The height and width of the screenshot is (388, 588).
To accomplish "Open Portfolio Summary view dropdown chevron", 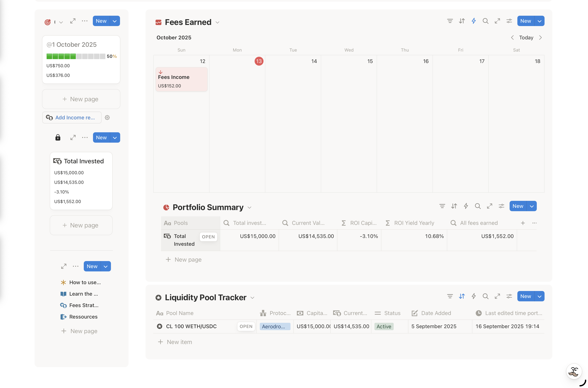I will [x=249, y=208].
